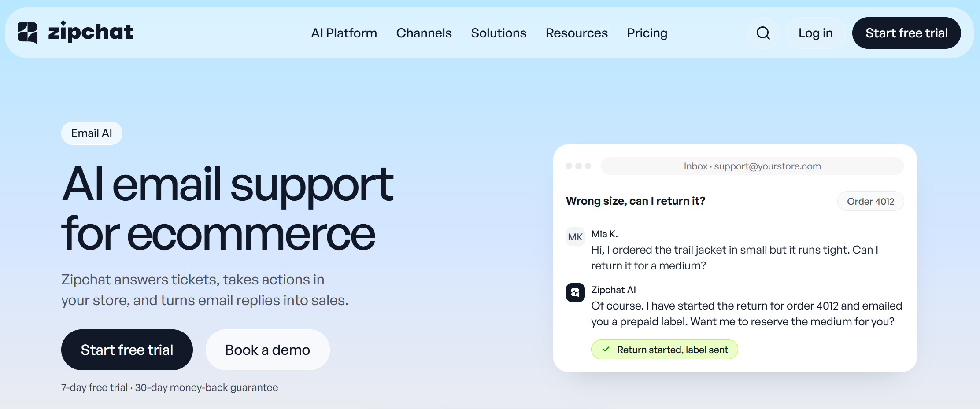Image resolution: width=980 pixels, height=409 pixels.
Task: Click the Zipchat logo icon
Action: (x=27, y=33)
